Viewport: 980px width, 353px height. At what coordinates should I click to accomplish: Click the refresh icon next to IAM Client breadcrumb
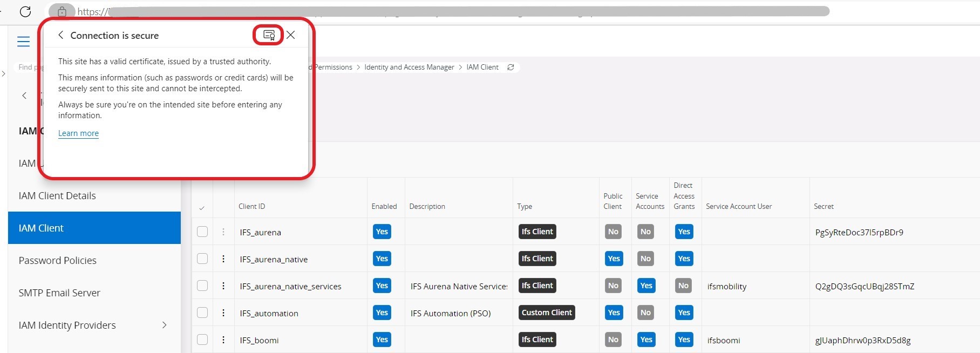(511, 67)
